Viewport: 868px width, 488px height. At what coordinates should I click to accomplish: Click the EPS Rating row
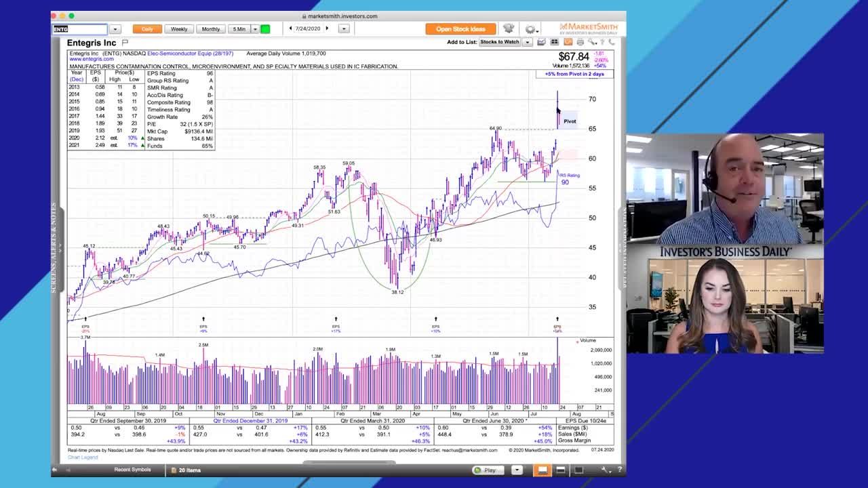[x=180, y=73]
